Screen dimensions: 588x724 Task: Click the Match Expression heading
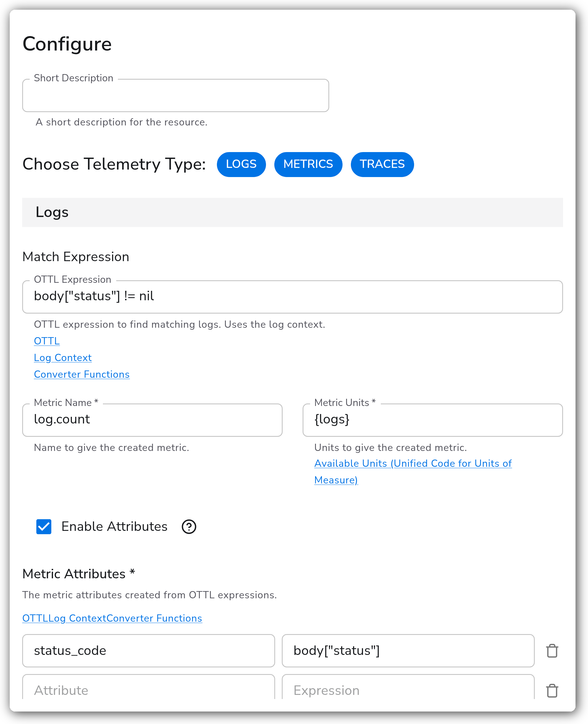pyautogui.click(x=75, y=257)
